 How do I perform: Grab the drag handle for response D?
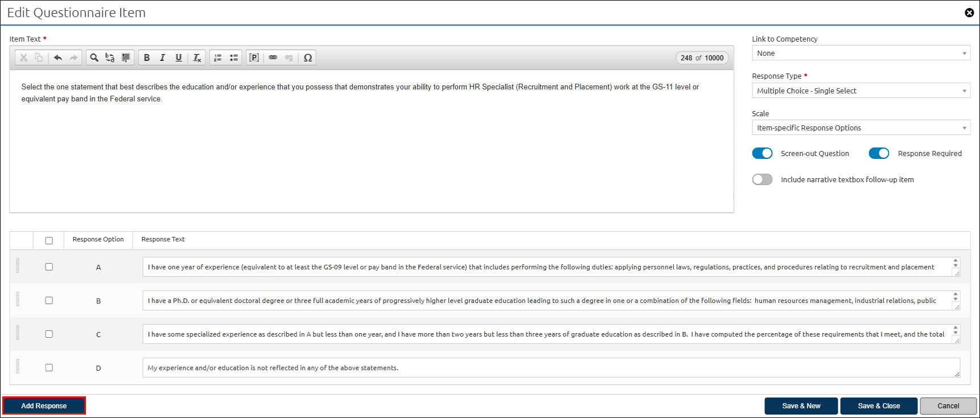18,367
